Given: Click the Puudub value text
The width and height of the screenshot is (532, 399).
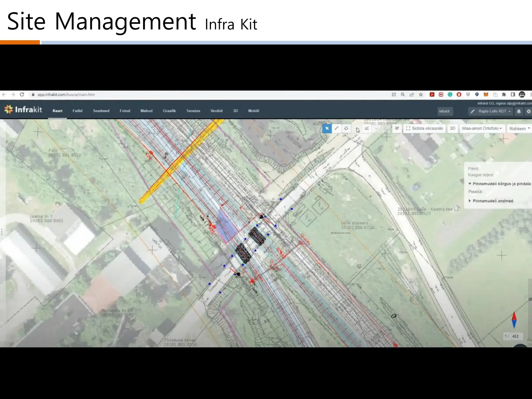Looking at the screenshot, I should pyautogui.click(x=475, y=192).
